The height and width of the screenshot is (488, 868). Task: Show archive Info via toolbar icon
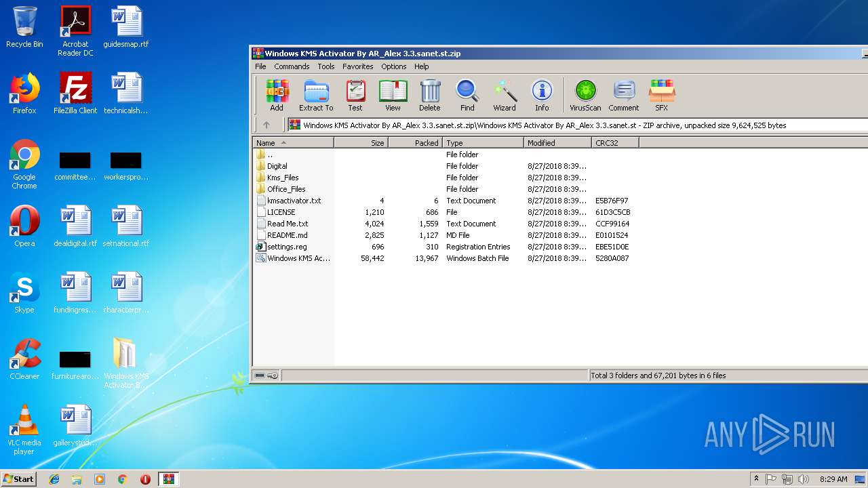(x=542, y=95)
